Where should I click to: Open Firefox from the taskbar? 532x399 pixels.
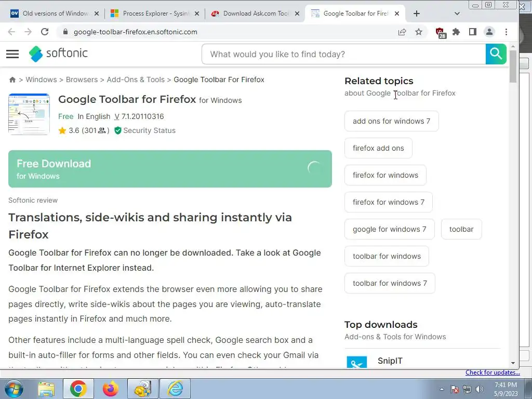coord(111,389)
